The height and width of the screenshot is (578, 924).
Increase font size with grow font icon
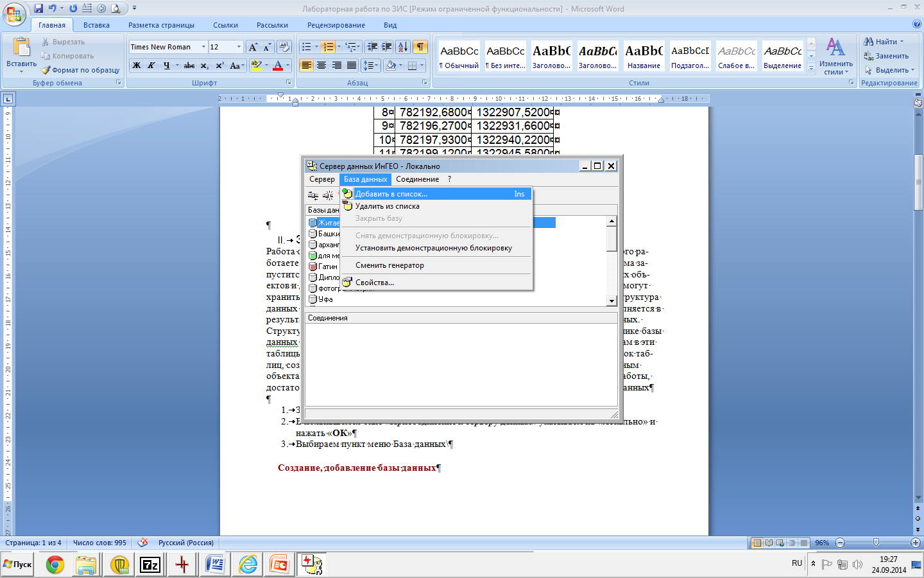point(253,47)
